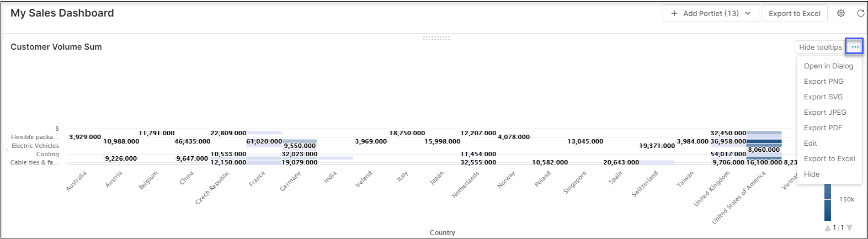Select Export JPEG menu option

click(x=825, y=112)
